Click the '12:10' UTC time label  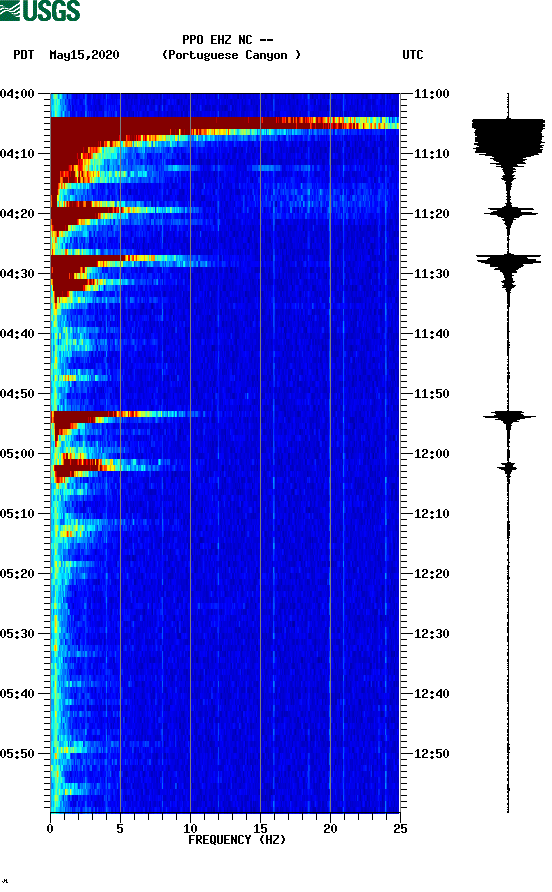point(431,514)
